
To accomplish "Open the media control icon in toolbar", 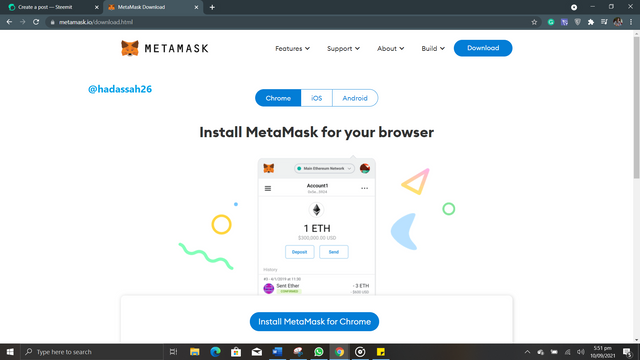I will [x=604, y=22].
